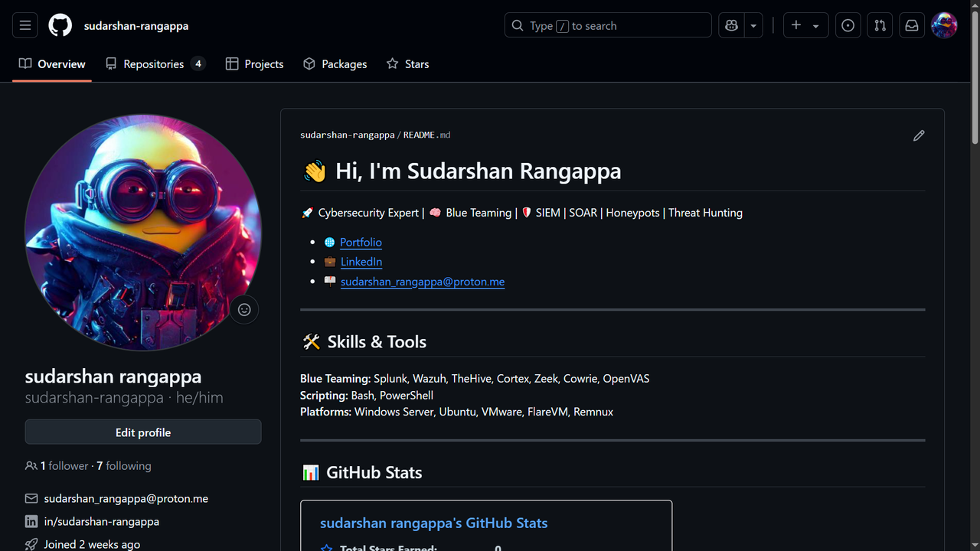Expand the Copilot dropdown arrow
Screen dimensions: 980x551
pos(753,25)
